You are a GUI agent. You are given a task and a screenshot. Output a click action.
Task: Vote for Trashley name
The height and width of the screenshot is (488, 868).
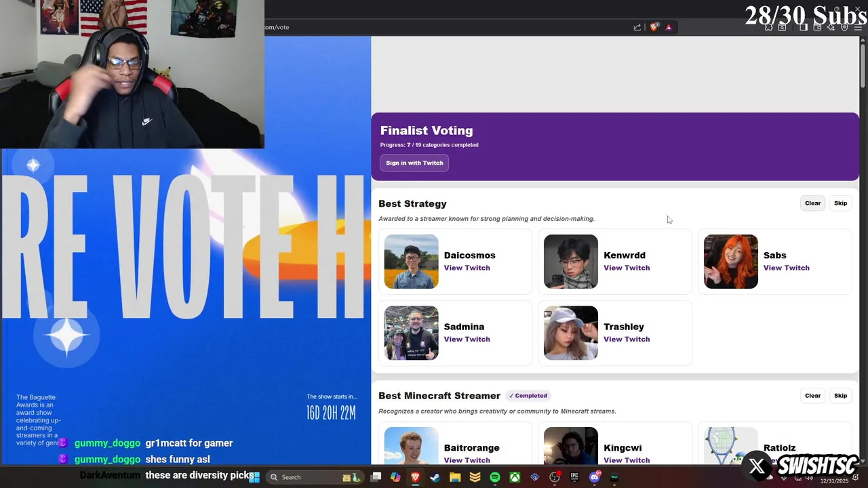coord(624,327)
